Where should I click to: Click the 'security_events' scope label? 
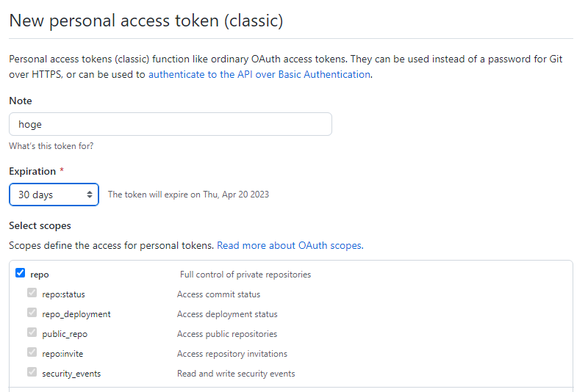71,374
